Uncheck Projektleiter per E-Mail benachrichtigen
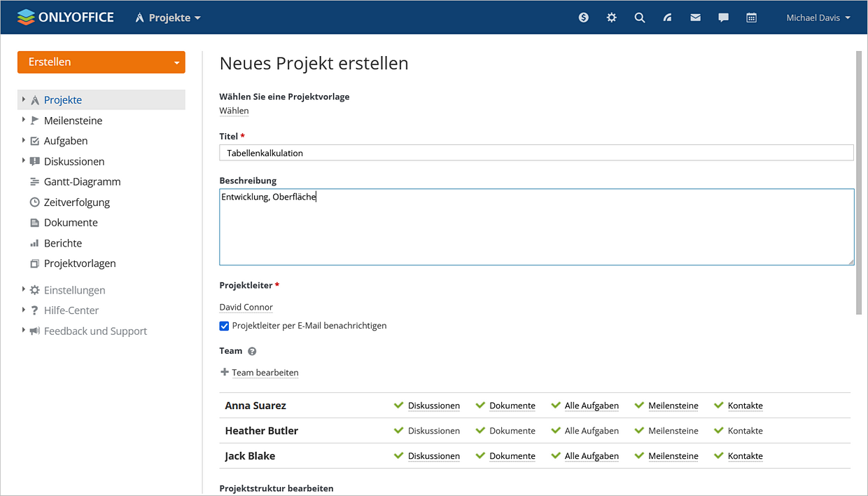868x496 pixels. 224,326
